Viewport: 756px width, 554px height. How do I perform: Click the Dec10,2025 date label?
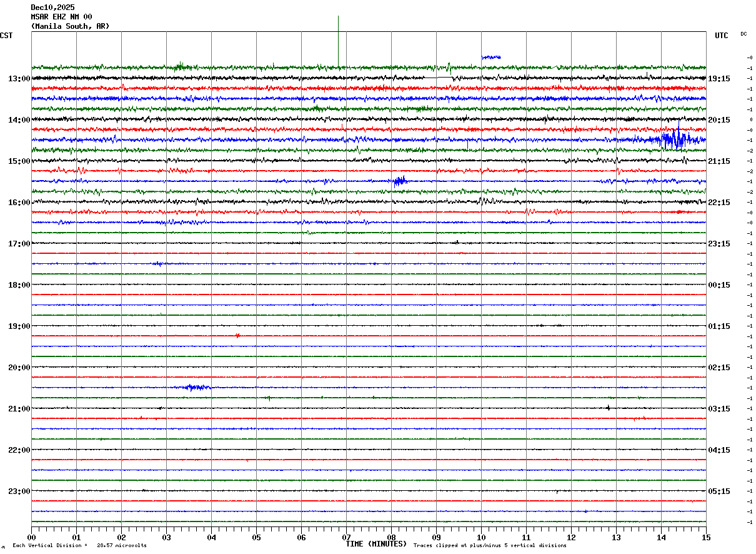[52, 8]
